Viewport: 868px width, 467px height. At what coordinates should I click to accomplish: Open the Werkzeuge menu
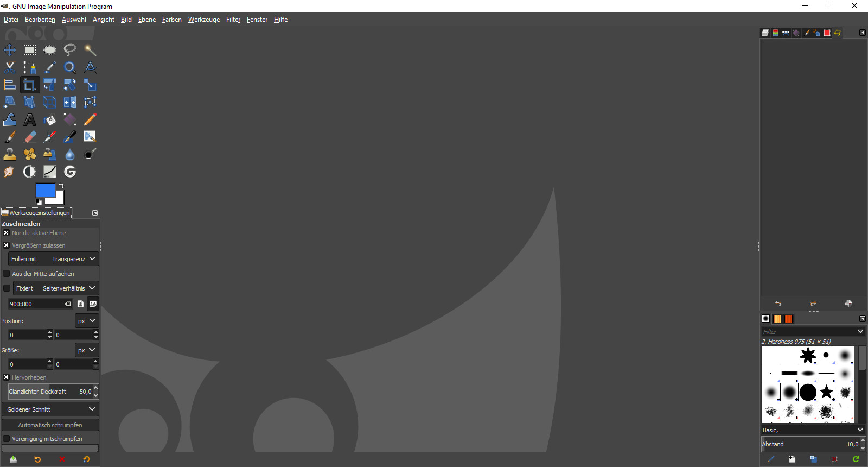tap(204, 20)
